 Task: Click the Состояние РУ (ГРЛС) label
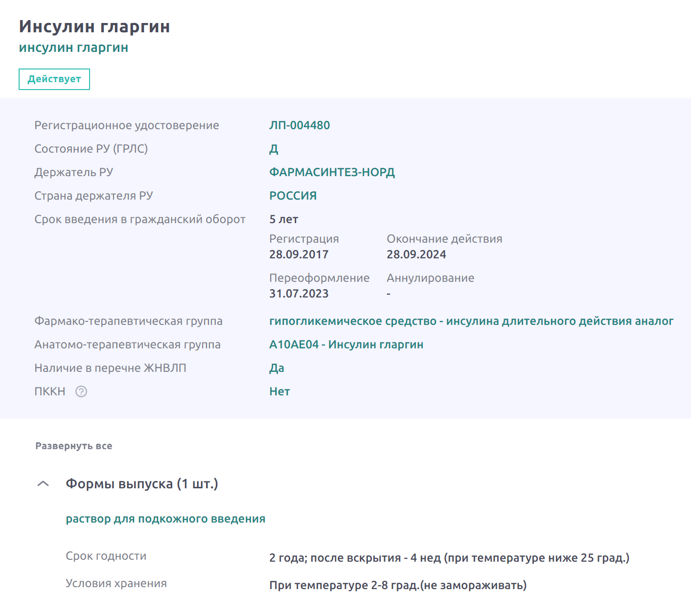pyautogui.click(x=91, y=149)
